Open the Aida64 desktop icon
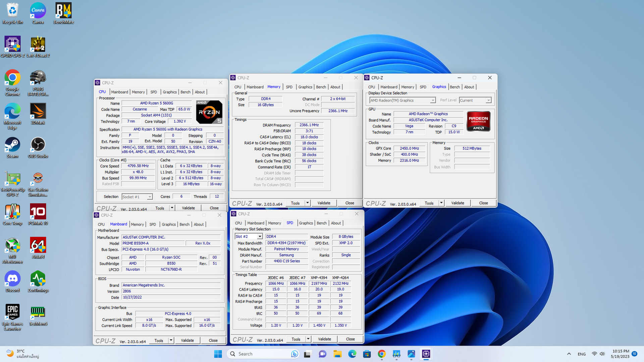The height and width of the screenshot is (362, 644). coord(38,248)
